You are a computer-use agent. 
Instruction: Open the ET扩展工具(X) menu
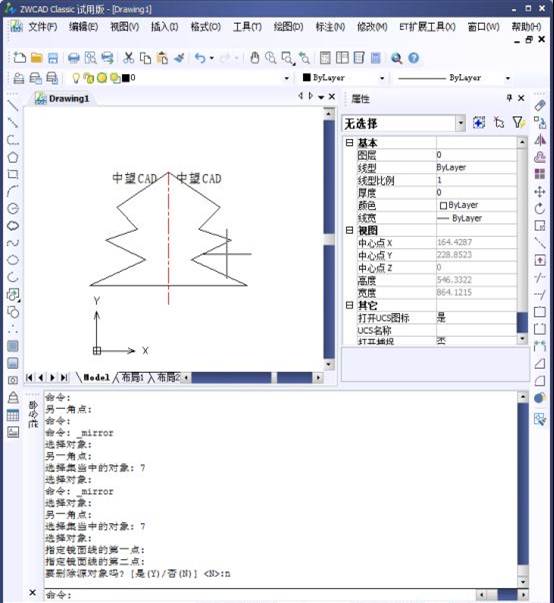pyautogui.click(x=427, y=27)
